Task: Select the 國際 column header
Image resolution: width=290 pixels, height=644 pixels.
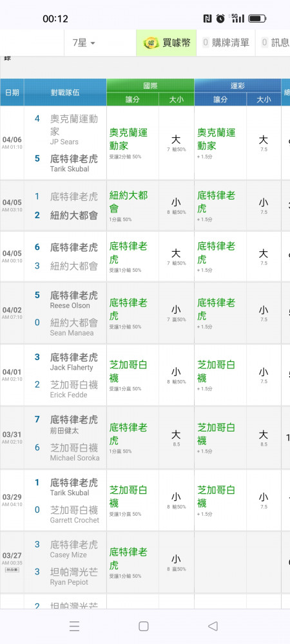Action: [150, 86]
